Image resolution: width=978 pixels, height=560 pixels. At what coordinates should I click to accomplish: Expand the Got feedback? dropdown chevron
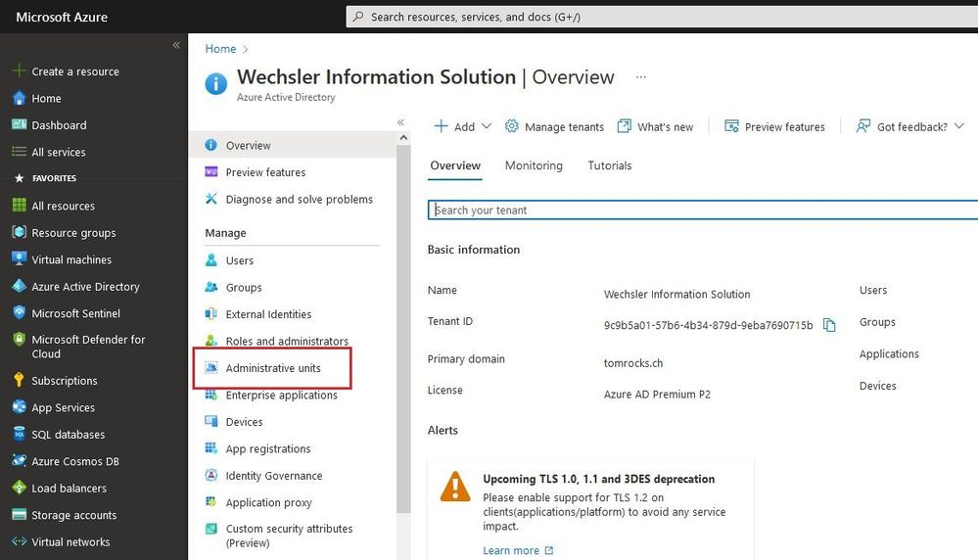coord(959,126)
